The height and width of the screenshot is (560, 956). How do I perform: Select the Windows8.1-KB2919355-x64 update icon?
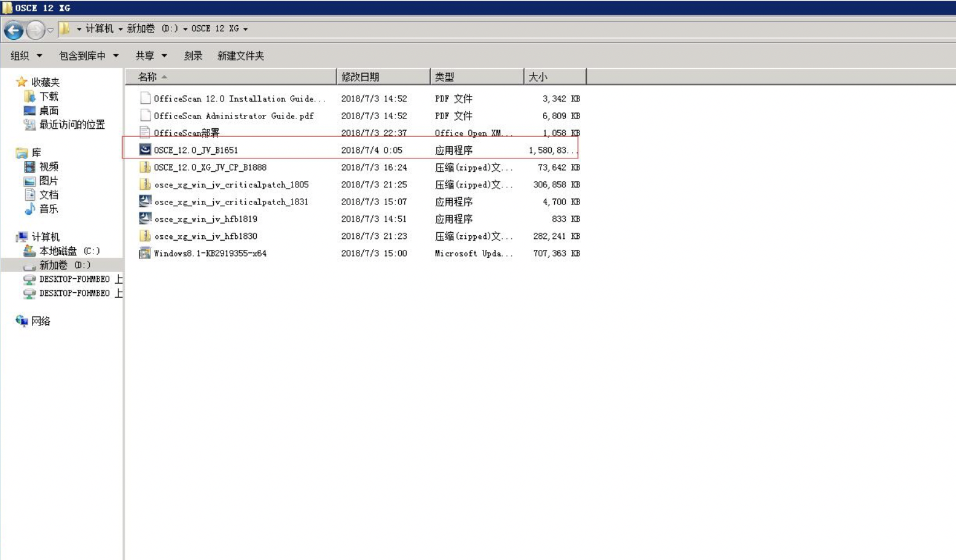tap(145, 253)
